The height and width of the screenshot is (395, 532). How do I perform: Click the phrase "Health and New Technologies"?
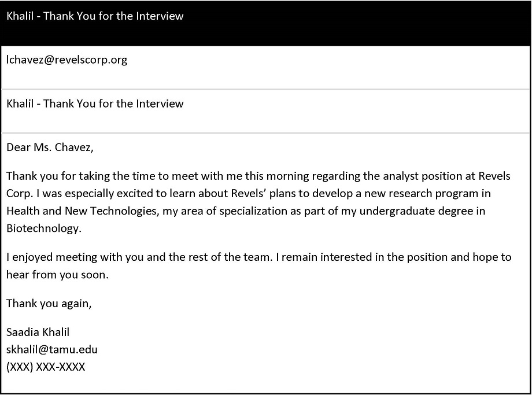coord(82,211)
